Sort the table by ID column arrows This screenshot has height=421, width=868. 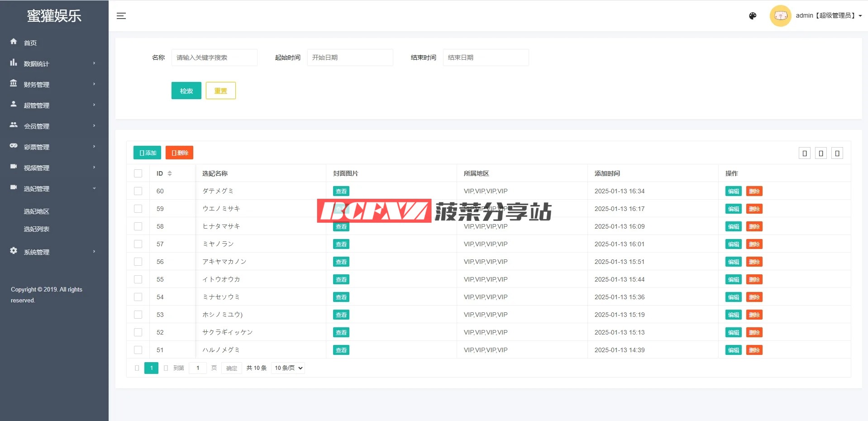click(x=170, y=173)
